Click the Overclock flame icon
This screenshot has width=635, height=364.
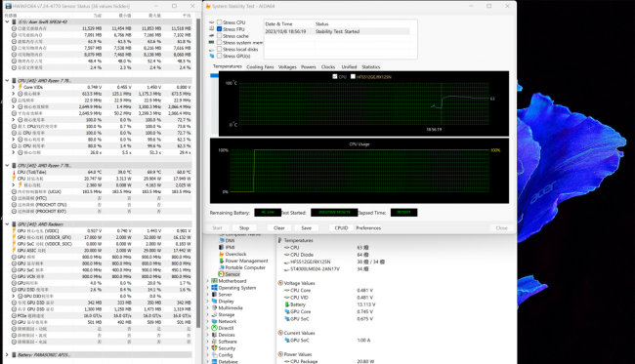click(221, 254)
